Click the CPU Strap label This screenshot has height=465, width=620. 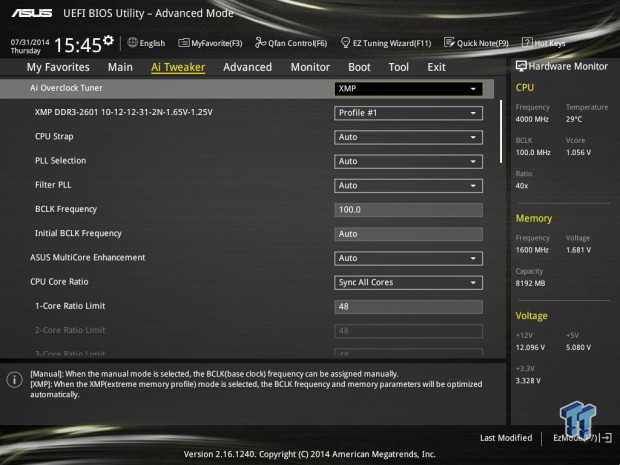[54, 136]
